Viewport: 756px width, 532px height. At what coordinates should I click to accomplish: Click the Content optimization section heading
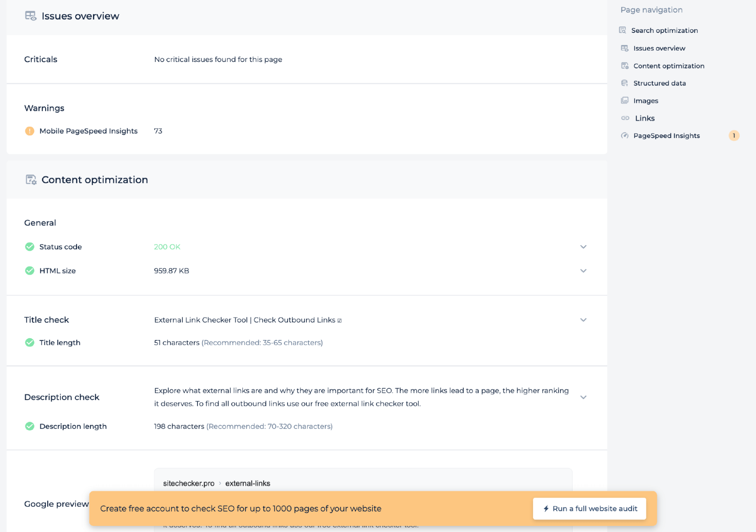[95, 180]
